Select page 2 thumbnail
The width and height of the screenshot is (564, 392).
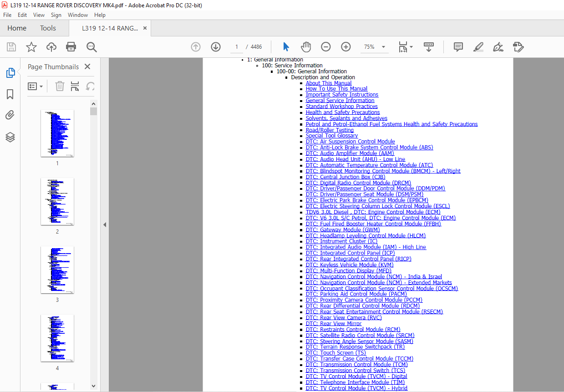coord(57,201)
